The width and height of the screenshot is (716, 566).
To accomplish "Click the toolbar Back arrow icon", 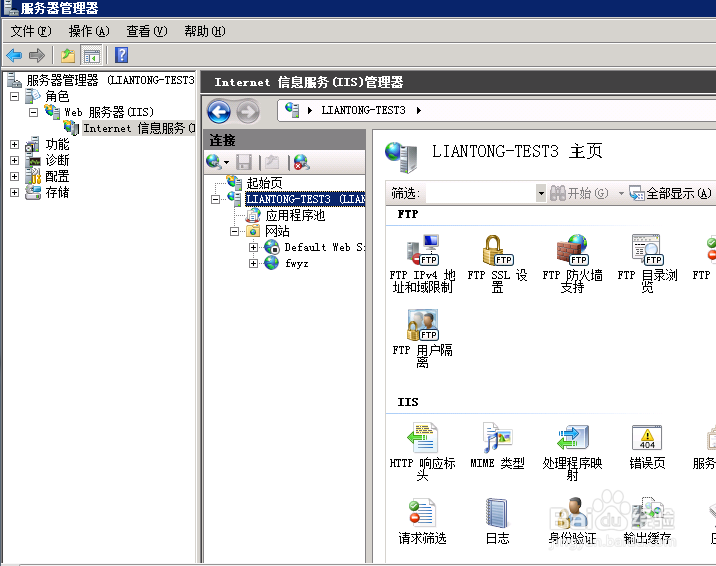I will (14, 56).
